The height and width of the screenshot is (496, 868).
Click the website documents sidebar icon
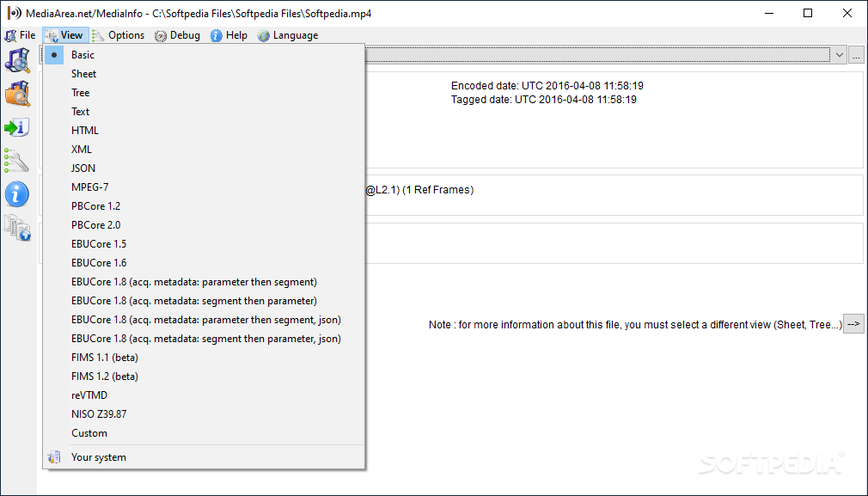pyautogui.click(x=17, y=228)
